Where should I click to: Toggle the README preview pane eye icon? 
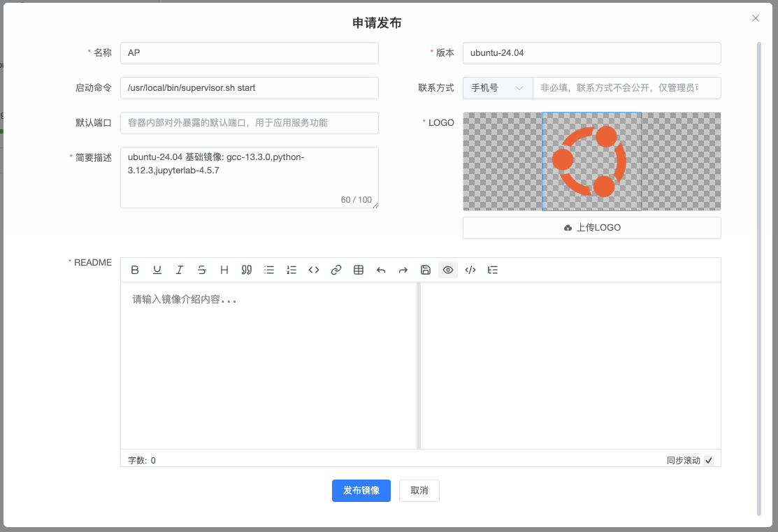point(448,270)
